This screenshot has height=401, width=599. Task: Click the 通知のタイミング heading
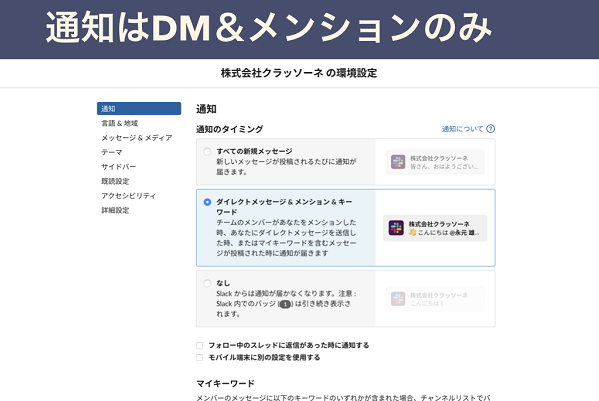230,129
